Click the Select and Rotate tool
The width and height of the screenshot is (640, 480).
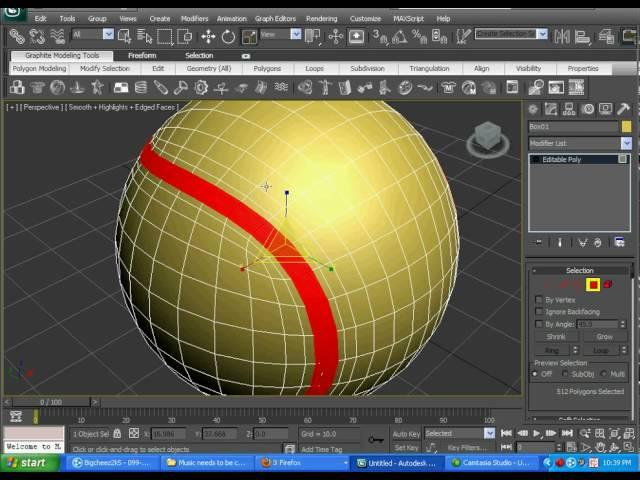pyautogui.click(x=228, y=36)
